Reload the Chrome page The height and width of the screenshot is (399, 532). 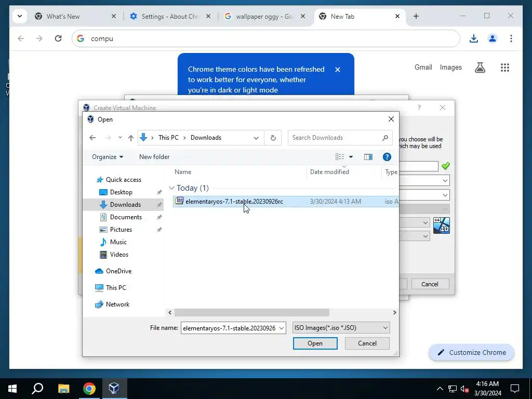point(58,38)
